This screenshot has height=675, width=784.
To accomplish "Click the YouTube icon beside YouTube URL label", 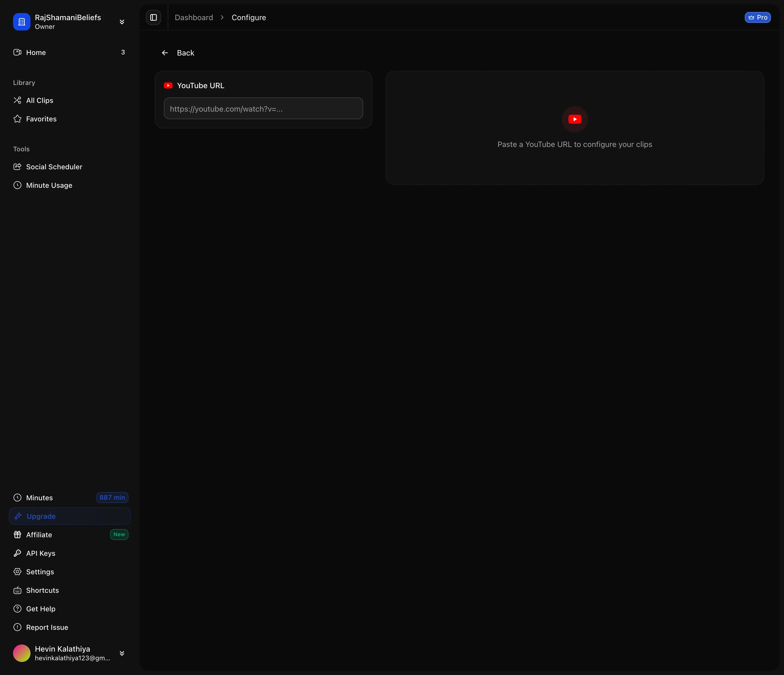I will pos(169,85).
